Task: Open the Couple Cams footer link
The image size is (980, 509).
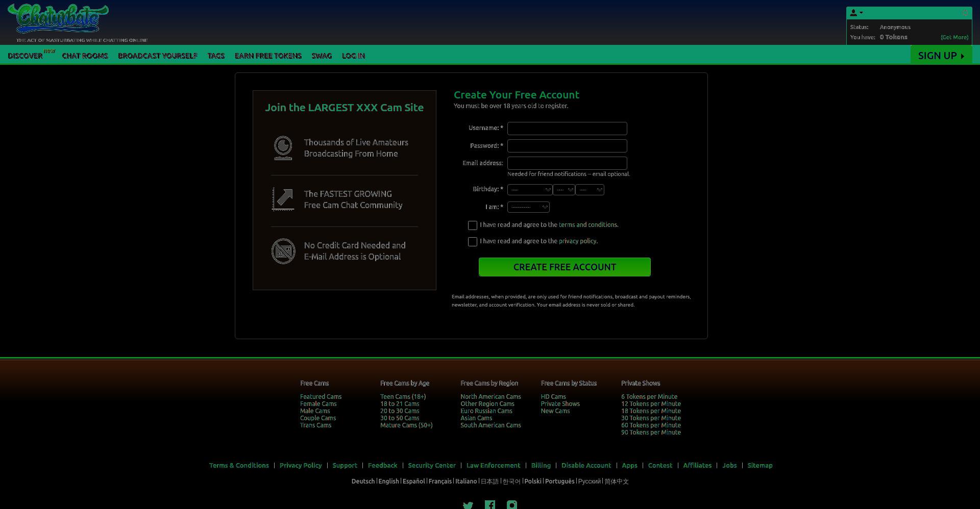Action: (x=318, y=418)
